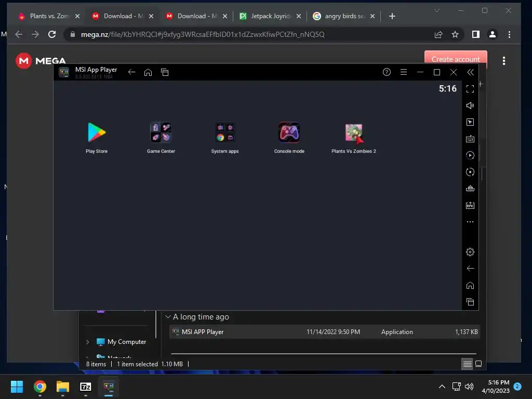The width and height of the screenshot is (532, 399).
Task: Click the home icon in MSI title bar
Action: [x=148, y=72]
